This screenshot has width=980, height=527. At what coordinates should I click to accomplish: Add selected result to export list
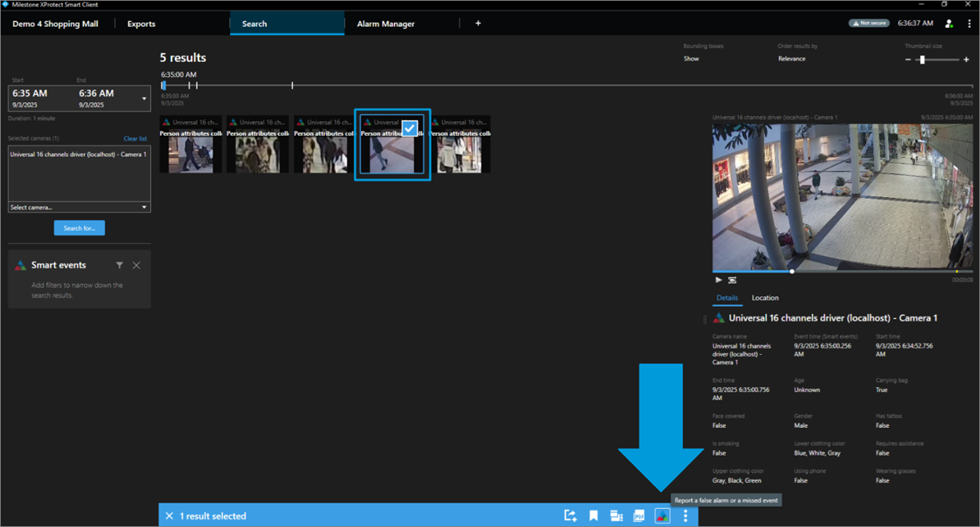tap(570, 516)
